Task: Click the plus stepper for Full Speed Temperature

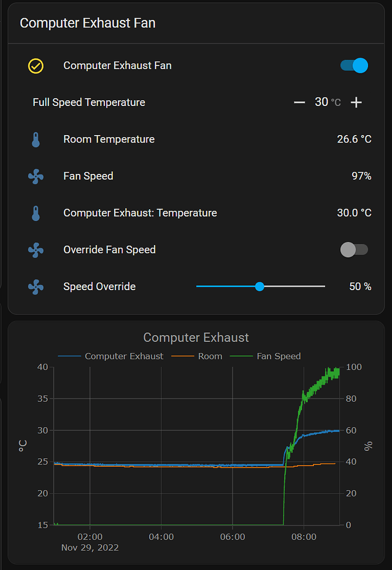Action: pos(356,102)
